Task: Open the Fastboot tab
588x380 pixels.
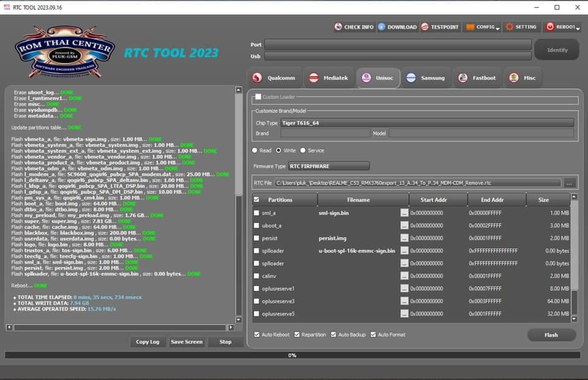Action: (x=477, y=78)
